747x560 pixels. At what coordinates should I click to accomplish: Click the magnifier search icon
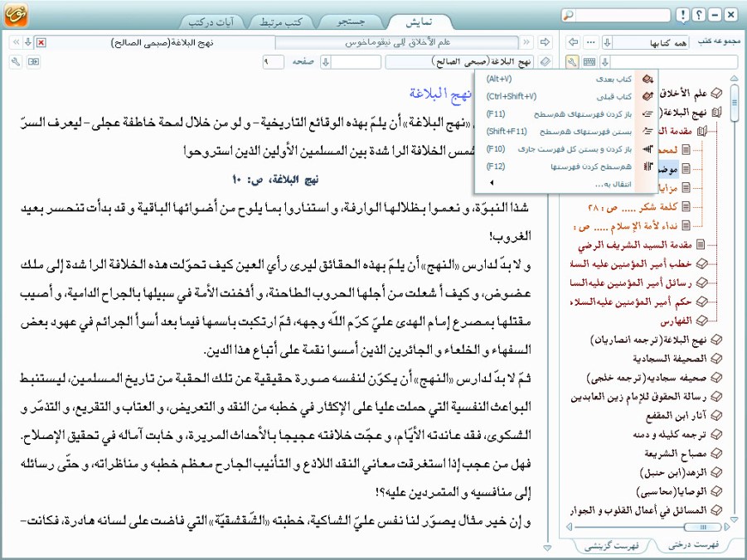(569, 16)
